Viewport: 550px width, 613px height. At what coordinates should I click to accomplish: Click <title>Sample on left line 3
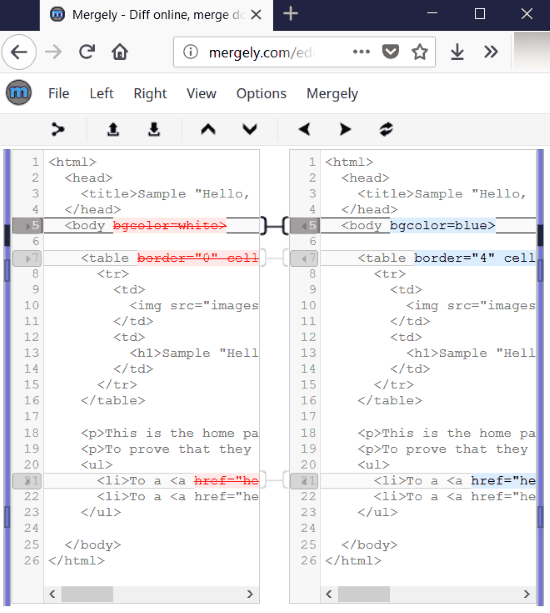pyautogui.click(x=133, y=194)
